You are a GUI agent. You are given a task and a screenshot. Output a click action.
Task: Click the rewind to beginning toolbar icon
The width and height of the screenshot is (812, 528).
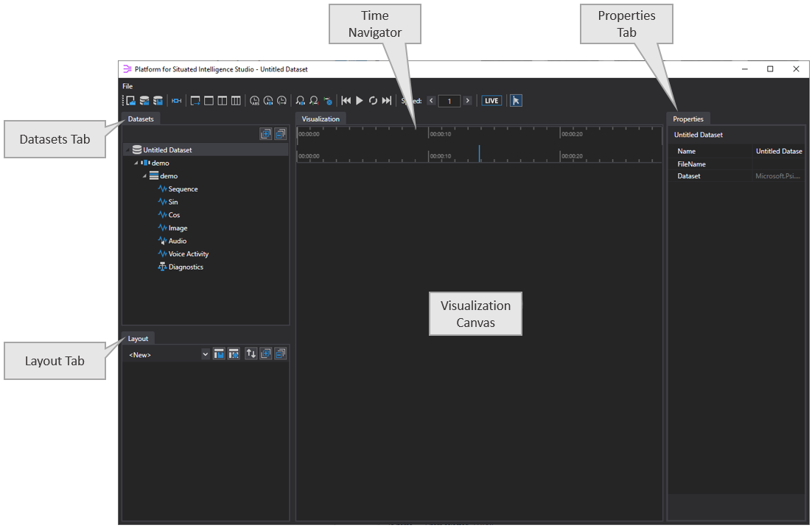tap(346, 100)
